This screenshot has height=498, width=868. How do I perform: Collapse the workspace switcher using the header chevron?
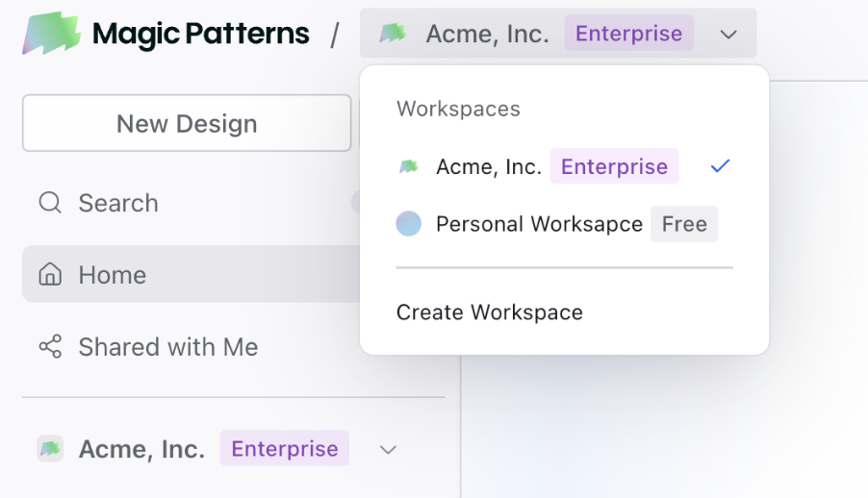pyautogui.click(x=728, y=35)
